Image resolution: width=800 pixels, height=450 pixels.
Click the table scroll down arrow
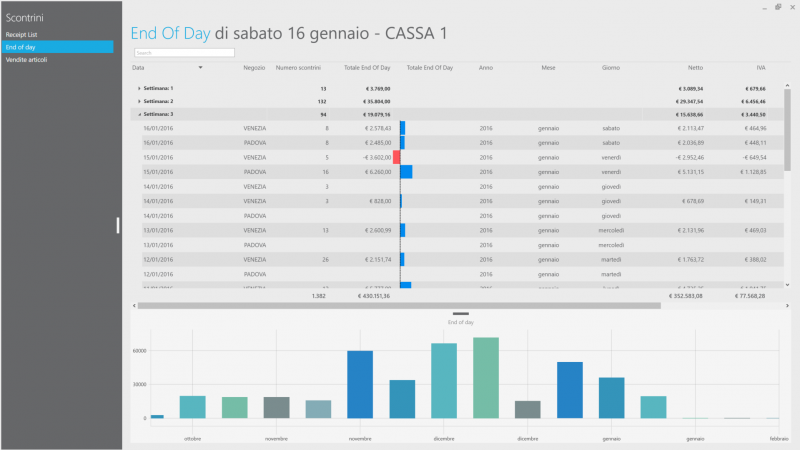pos(787,285)
